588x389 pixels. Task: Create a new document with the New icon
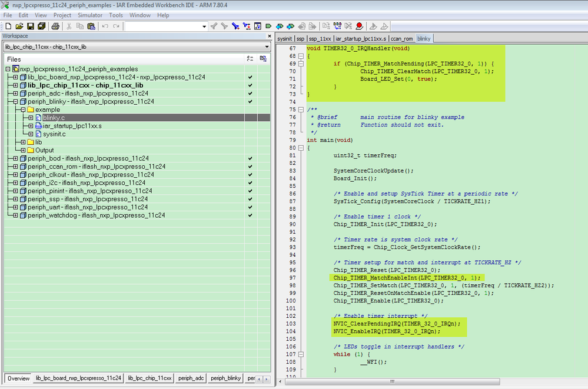coord(8,26)
